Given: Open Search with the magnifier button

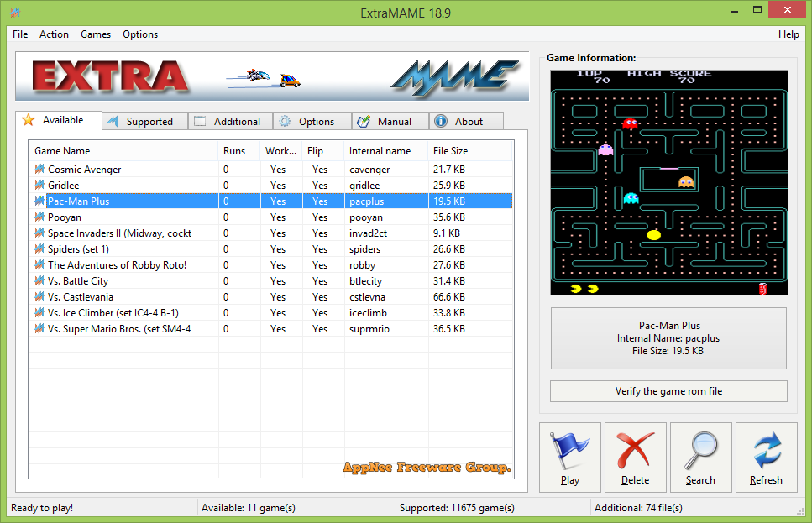Looking at the screenshot, I should tap(700, 458).
